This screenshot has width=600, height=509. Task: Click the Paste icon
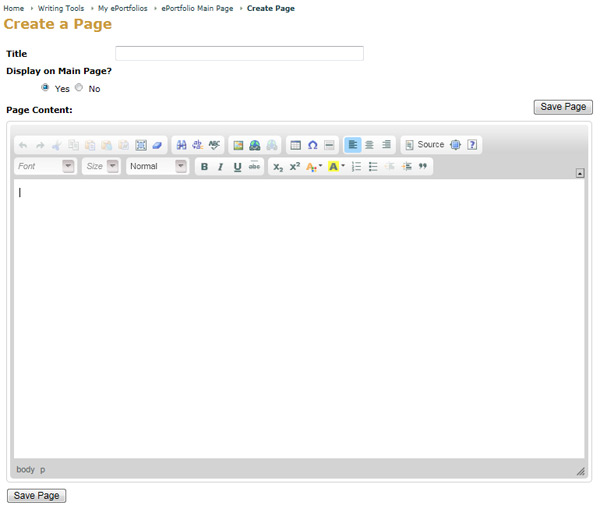coord(90,145)
